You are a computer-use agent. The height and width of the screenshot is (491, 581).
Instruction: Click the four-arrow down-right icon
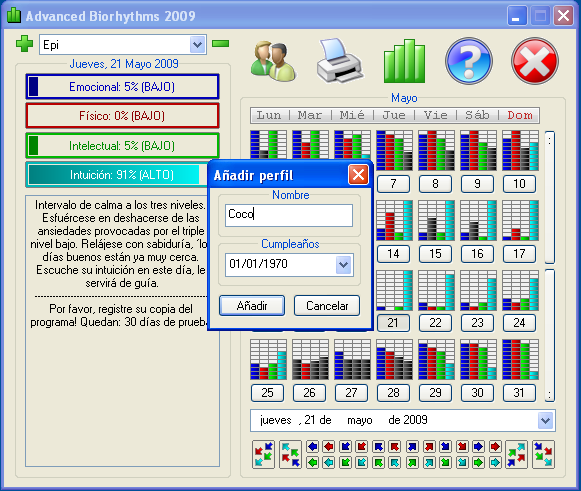pyautogui.click(x=544, y=454)
